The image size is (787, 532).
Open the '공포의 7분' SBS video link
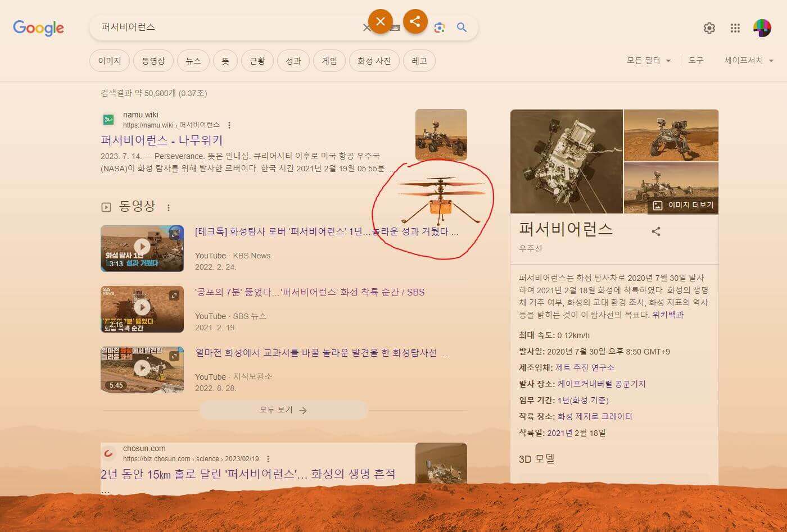coord(310,292)
